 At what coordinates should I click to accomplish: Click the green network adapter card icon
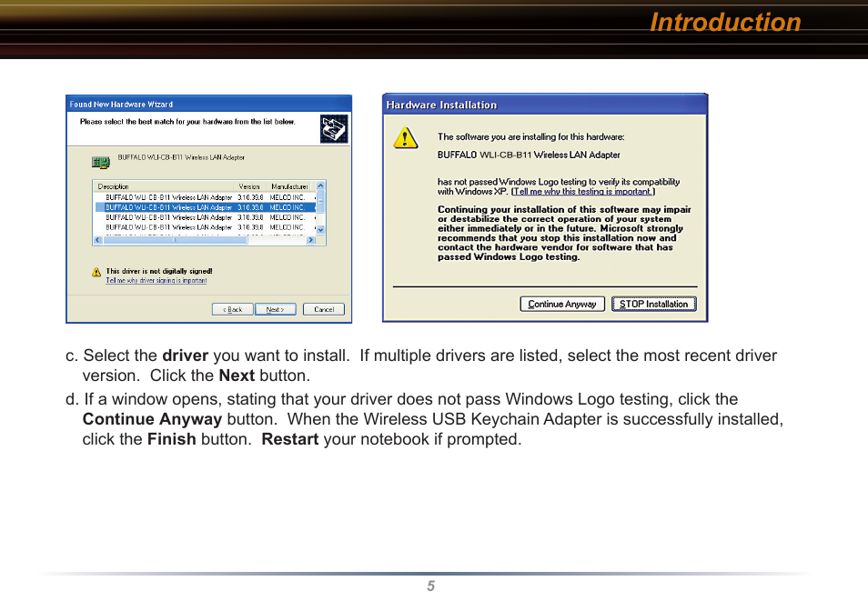pyautogui.click(x=100, y=162)
